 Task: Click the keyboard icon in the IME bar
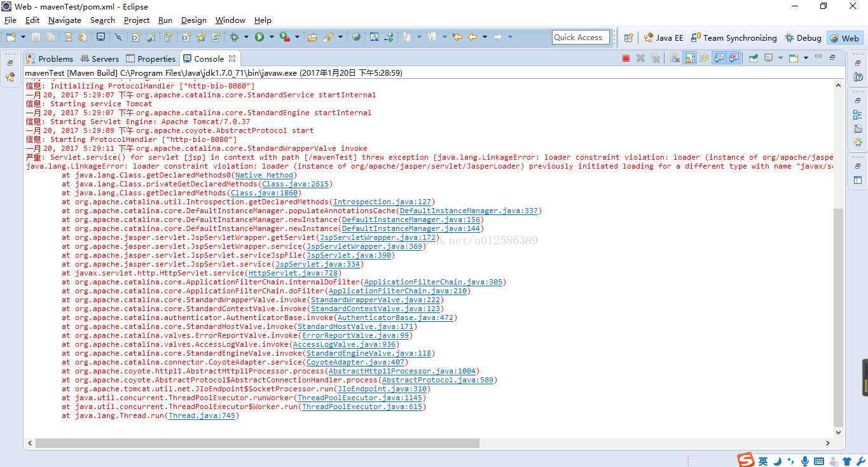click(819, 461)
